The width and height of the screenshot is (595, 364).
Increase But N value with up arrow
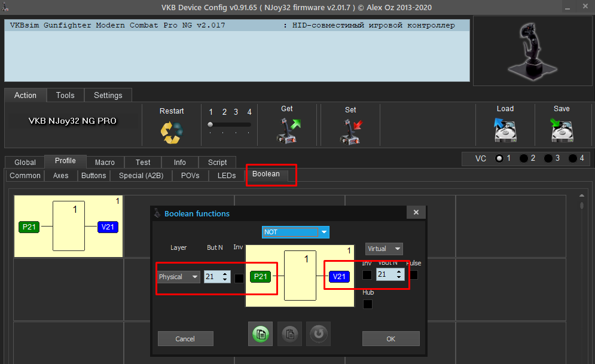tap(225, 273)
